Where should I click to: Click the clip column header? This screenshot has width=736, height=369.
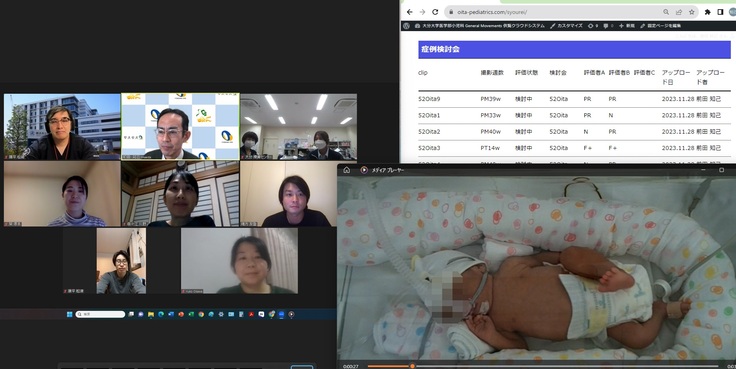click(x=422, y=73)
